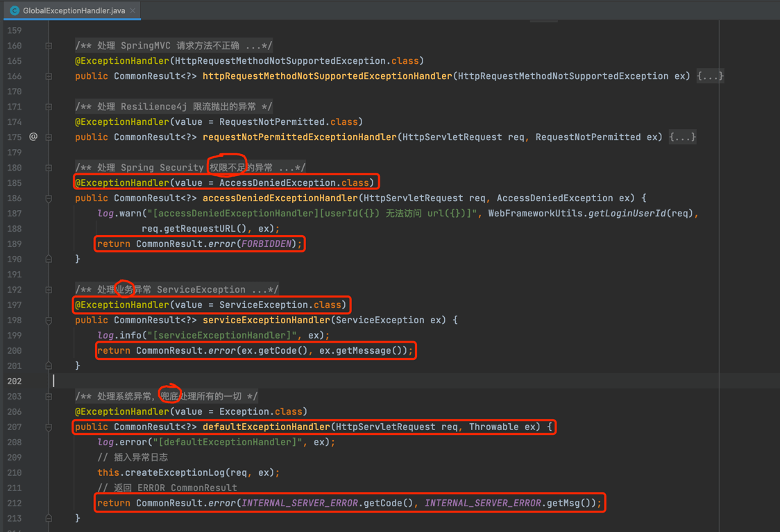Collapse defaultExceptionHandler method via its fold arrow

[x=47, y=427]
